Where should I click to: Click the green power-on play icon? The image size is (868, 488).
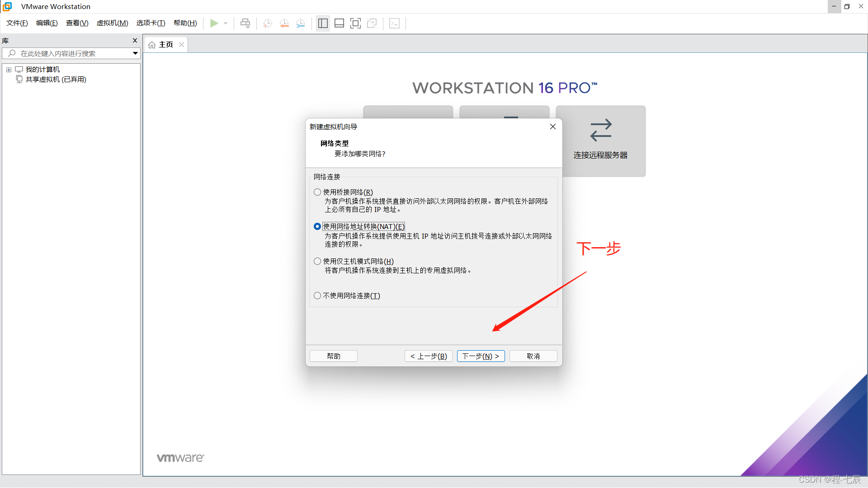pyautogui.click(x=214, y=23)
